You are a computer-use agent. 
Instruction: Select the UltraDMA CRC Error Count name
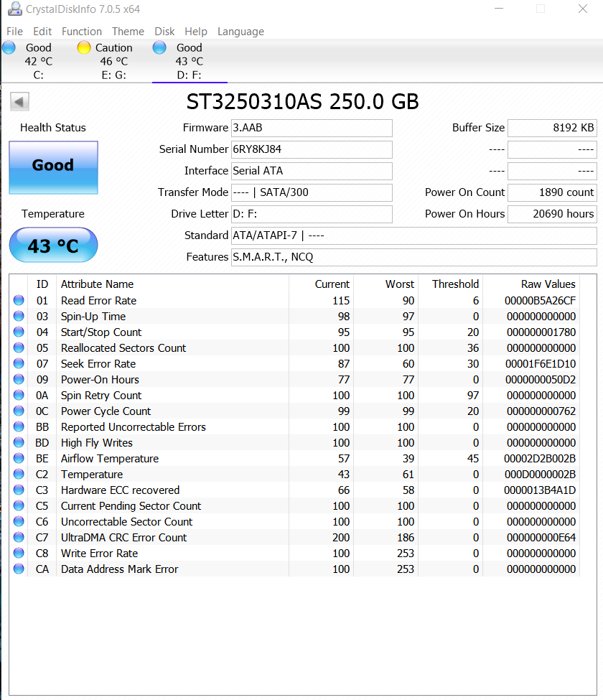pyautogui.click(x=123, y=538)
